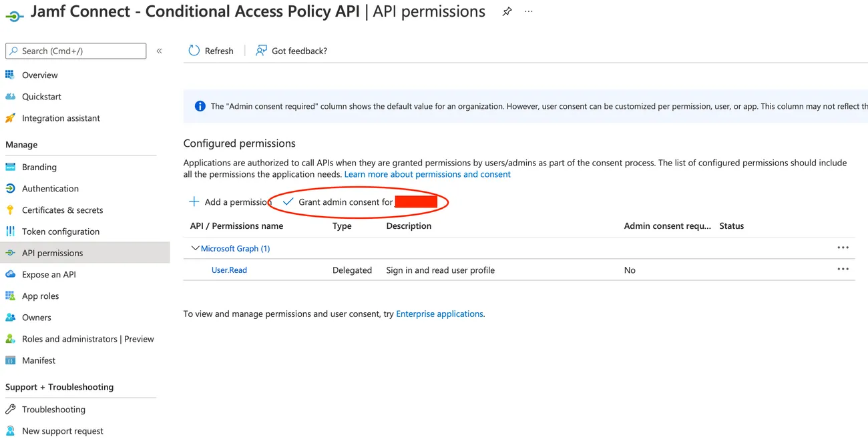The image size is (868, 441).
Task: Click the New support request person icon
Action: tap(10, 431)
